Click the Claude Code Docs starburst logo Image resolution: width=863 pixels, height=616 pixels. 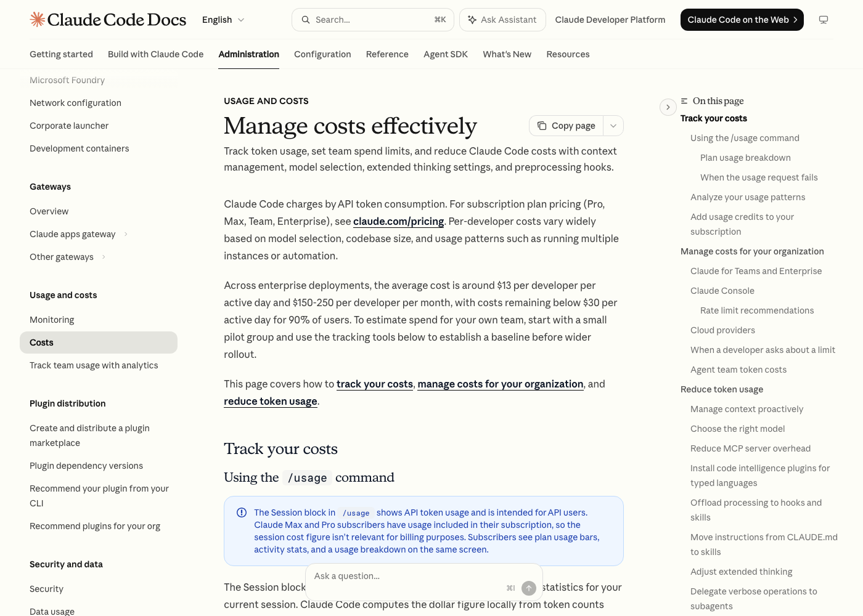click(x=38, y=20)
